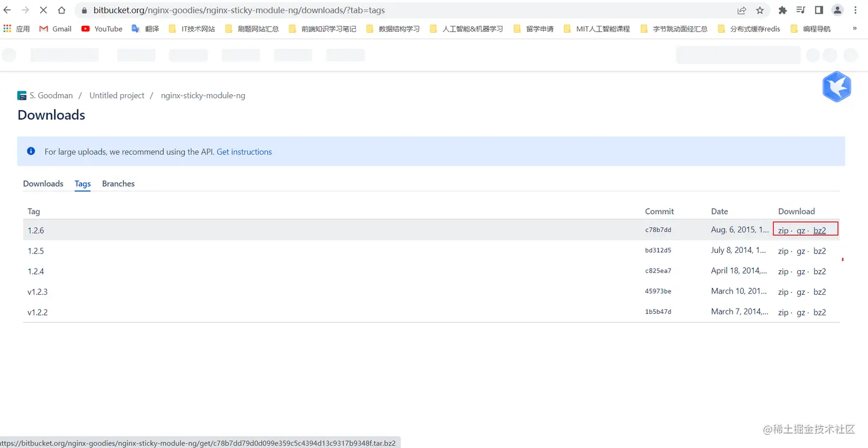Click the lock icon in the address bar
Screen dimensions: 868x448
(84, 10)
